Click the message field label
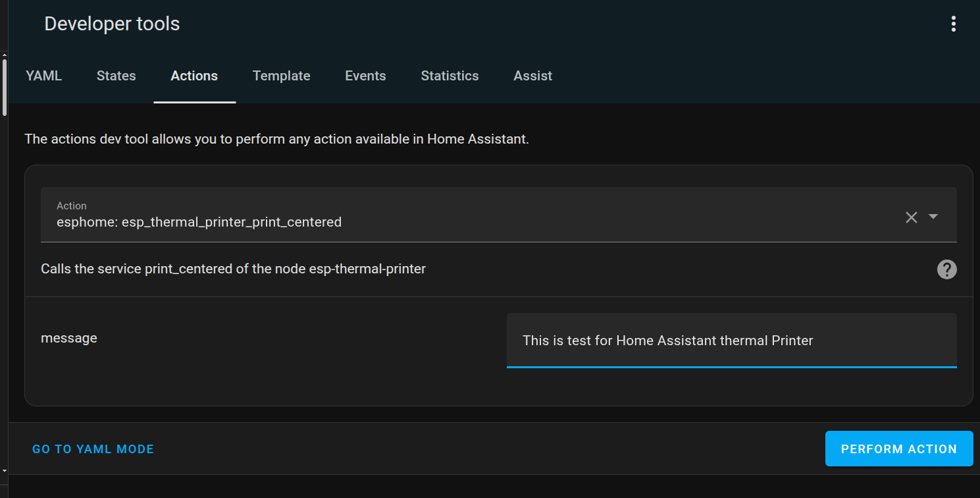980x498 pixels. [69, 338]
